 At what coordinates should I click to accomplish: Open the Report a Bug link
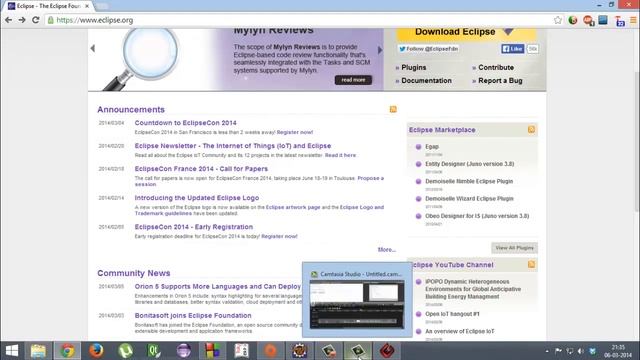500,81
